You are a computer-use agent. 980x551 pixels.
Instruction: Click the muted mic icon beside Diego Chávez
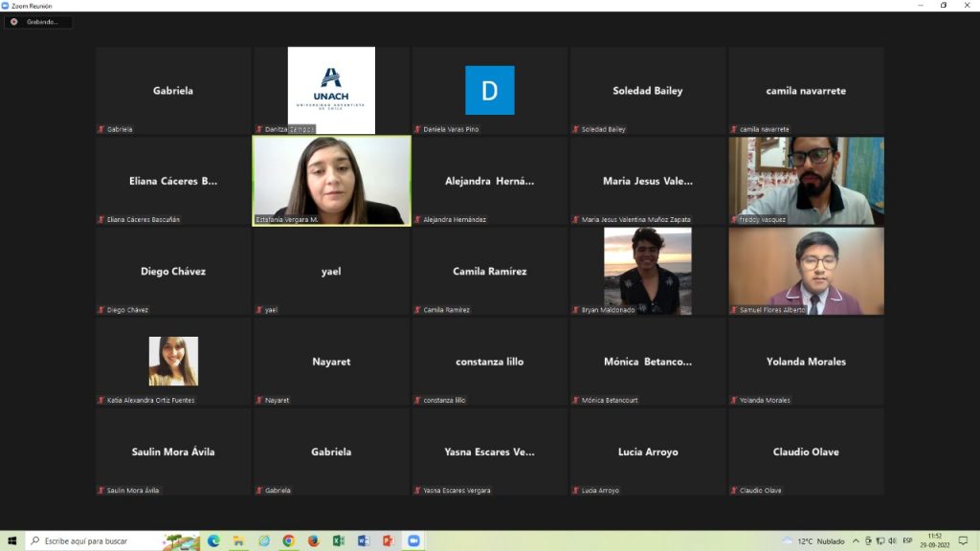click(101, 310)
